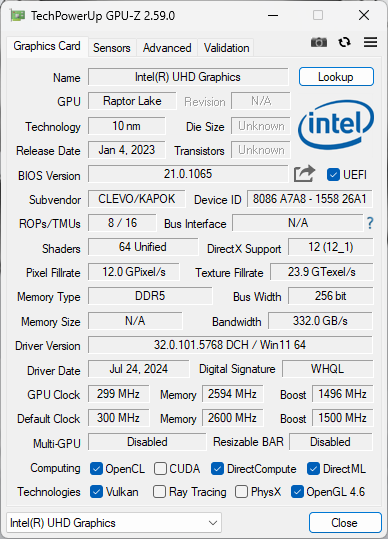Click the GPU-Z title bar app icon
The height and width of the screenshot is (539, 388).
coord(18,16)
